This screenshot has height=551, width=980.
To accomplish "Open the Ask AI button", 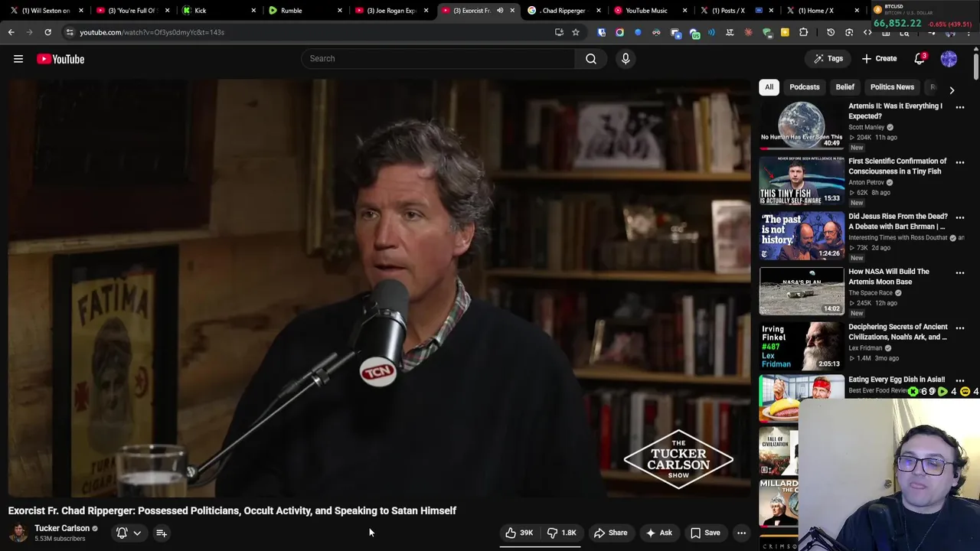I will click(658, 533).
